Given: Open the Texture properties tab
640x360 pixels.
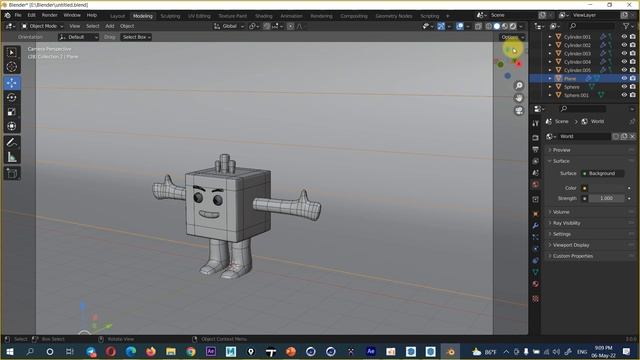Looking at the screenshot, I should tap(536, 299).
